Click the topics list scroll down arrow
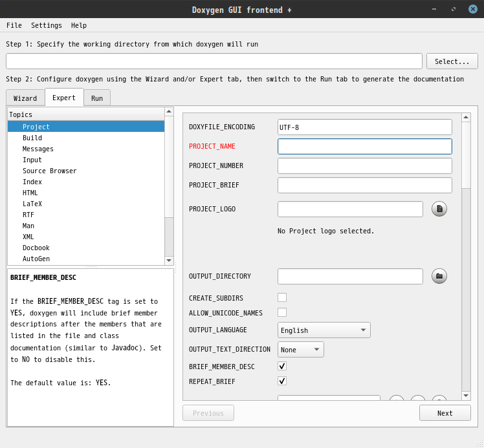Screen dimensions: 484x448 click(169, 261)
